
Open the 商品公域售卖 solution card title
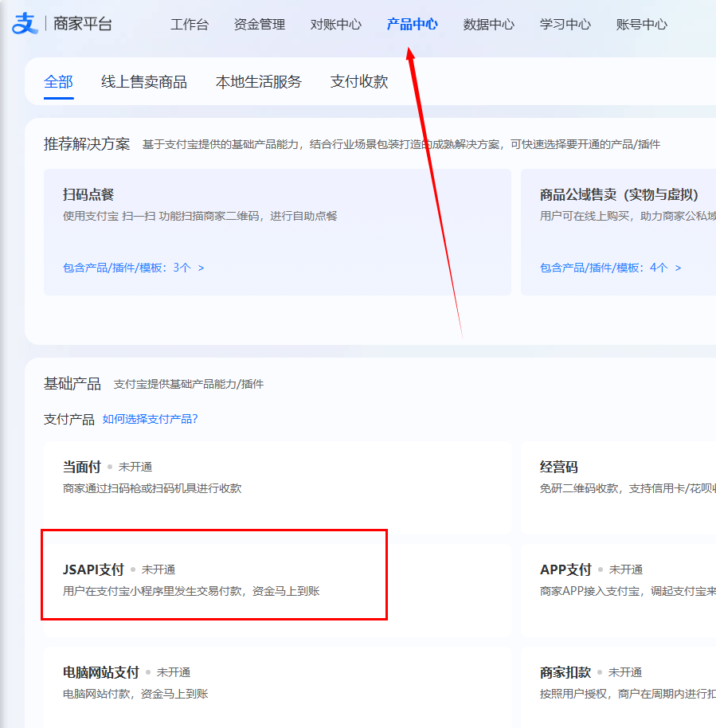pyautogui.click(x=620, y=194)
